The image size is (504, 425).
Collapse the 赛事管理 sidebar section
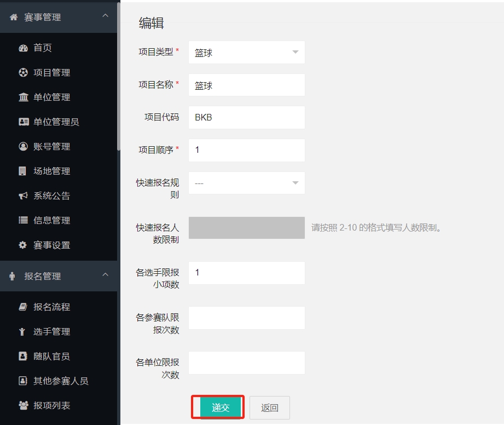coord(106,16)
